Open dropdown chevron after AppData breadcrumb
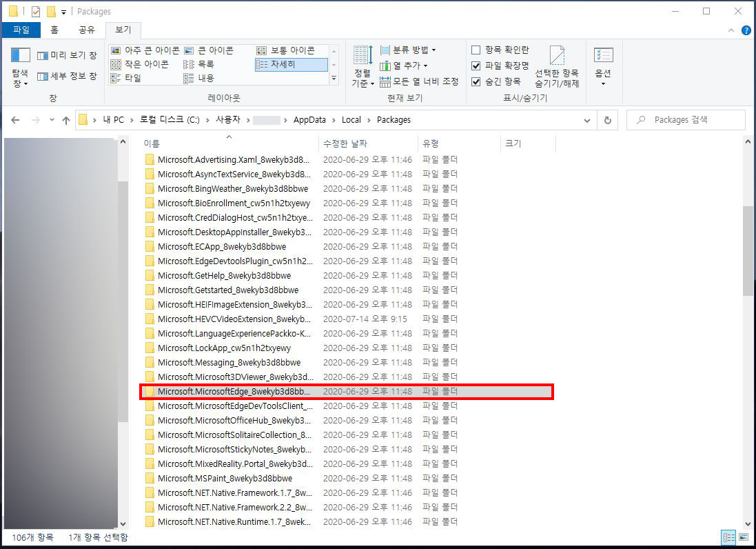The image size is (756, 549). [334, 120]
